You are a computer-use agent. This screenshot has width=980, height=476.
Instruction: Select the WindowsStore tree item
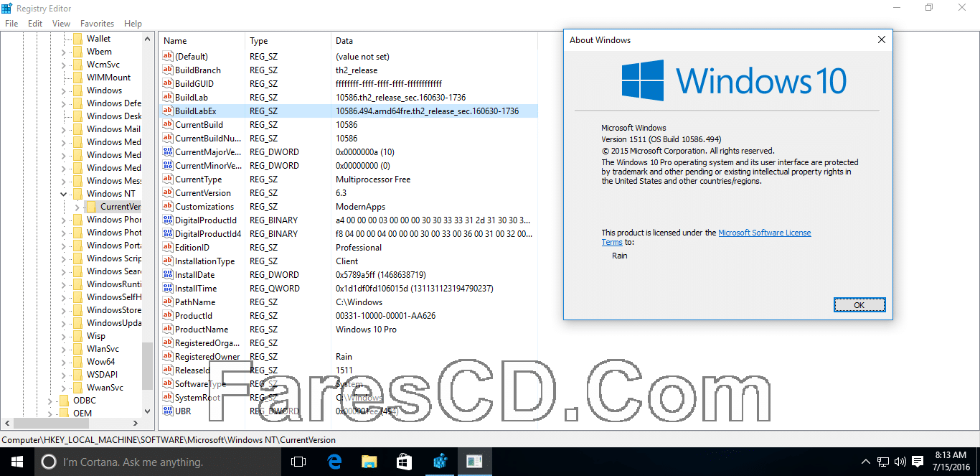pyautogui.click(x=114, y=310)
